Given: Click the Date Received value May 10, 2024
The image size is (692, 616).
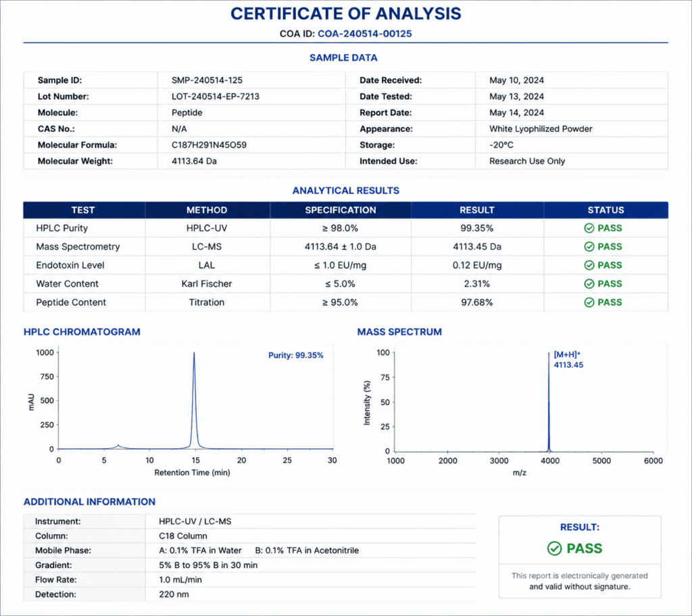Looking at the screenshot, I should 516,80.
